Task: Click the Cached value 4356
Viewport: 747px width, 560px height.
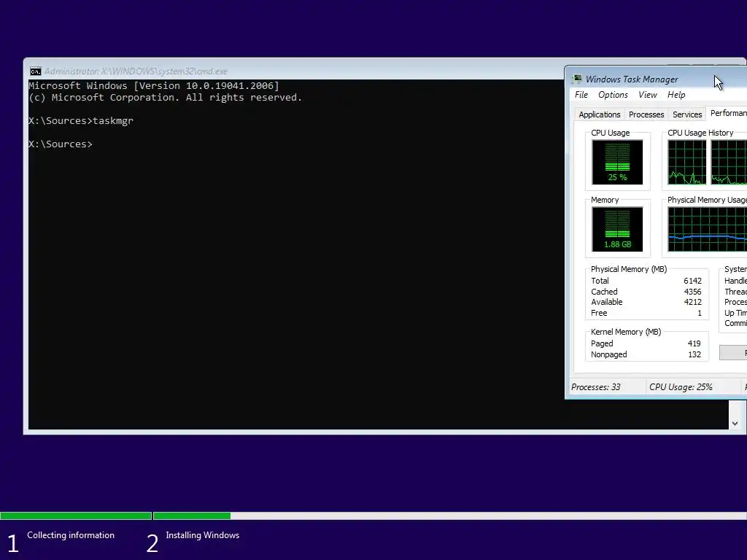Action: pyautogui.click(x=692, y=292)
